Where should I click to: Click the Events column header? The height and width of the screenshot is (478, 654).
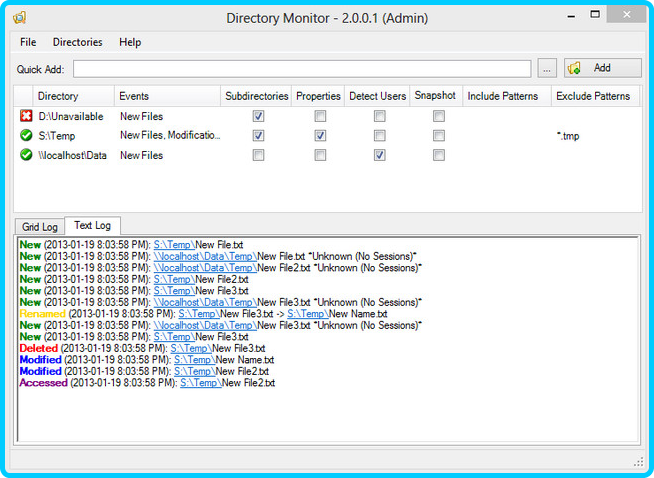point(167,96)
